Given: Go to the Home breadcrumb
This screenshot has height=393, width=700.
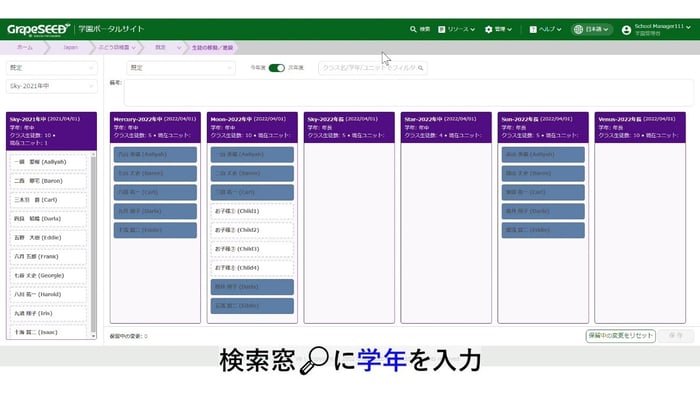Looking at the screenshot, I should [25, 47].
